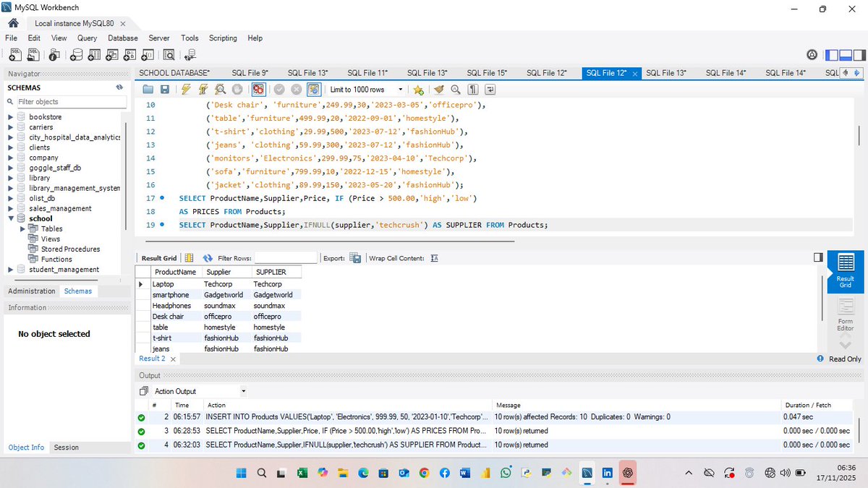
Task: Reconnect to DBMS toolbar icon
Action: (190, 54)
